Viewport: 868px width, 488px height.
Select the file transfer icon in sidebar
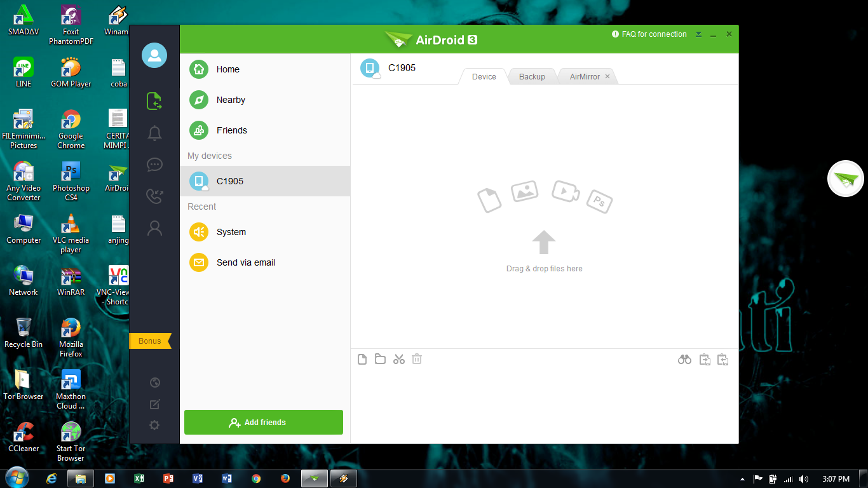tap(154, 101)
